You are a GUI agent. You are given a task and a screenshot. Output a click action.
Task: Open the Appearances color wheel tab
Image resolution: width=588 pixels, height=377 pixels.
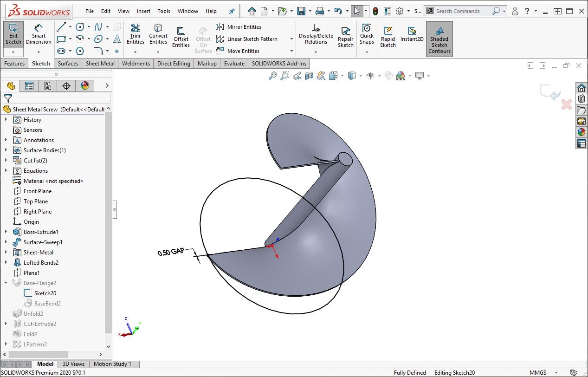[84, 86]
